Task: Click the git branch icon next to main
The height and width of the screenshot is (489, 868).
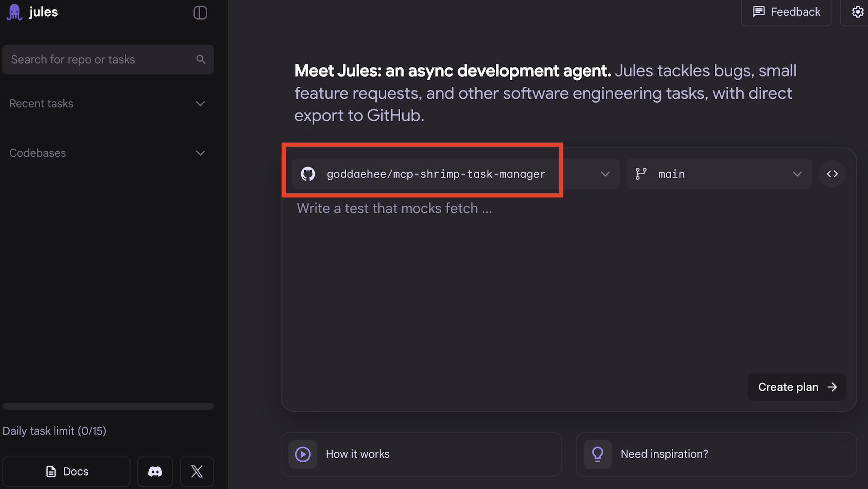Action: (x=641, y=174)
